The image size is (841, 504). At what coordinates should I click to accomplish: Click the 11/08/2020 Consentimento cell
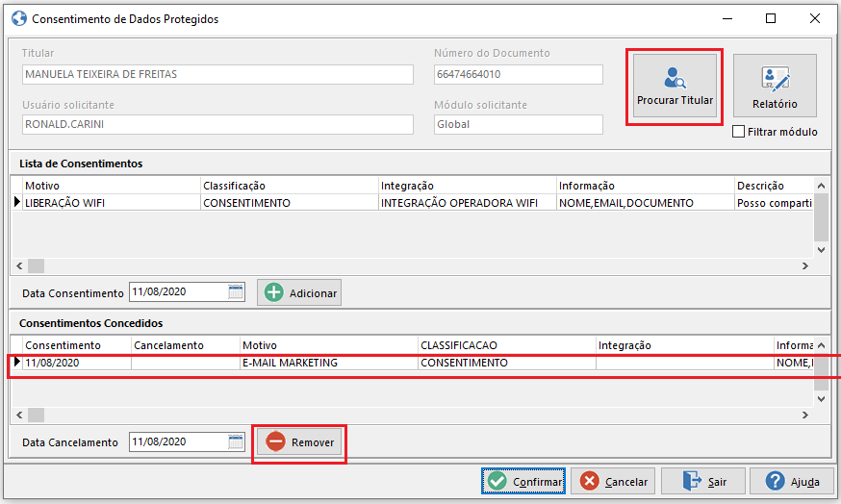pos(77,363)
